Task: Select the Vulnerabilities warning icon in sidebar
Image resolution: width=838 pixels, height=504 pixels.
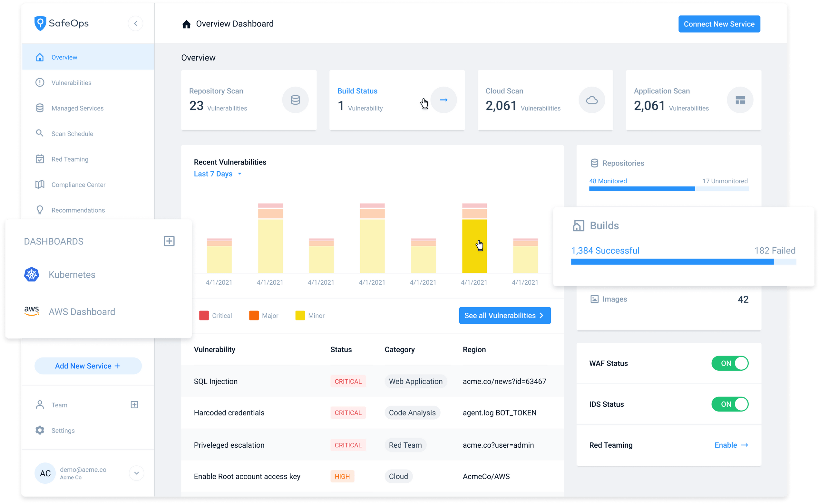Action: [40, 82]
